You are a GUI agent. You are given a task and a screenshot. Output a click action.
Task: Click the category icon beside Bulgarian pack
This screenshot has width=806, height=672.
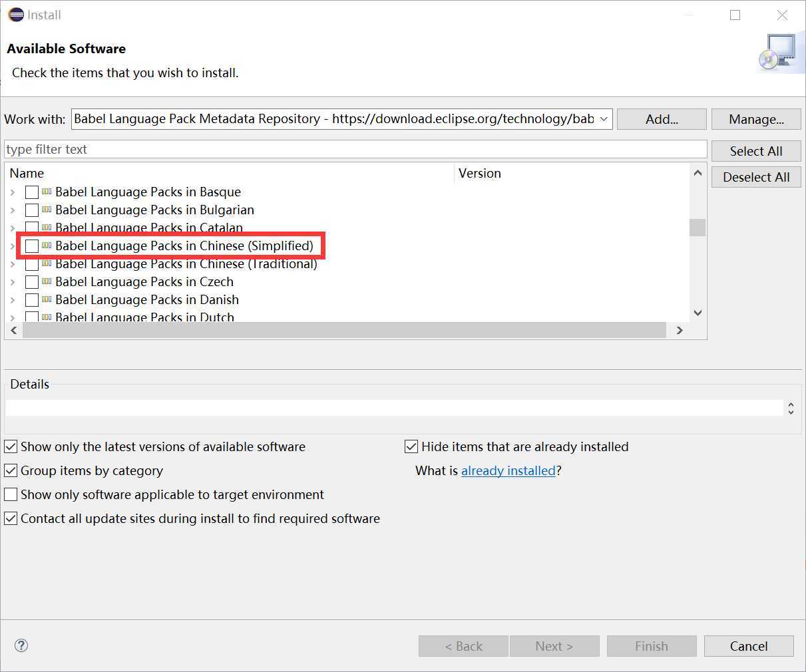pos(47,210)
